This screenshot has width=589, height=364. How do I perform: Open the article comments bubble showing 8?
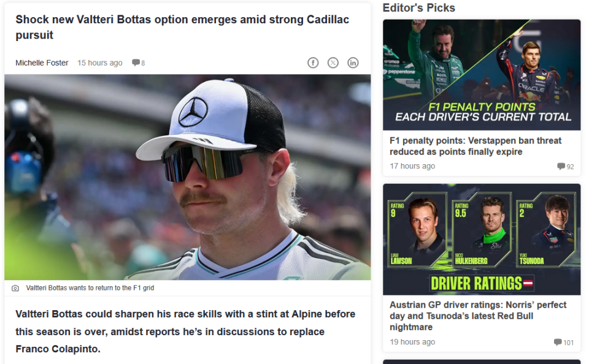point(138,63)
